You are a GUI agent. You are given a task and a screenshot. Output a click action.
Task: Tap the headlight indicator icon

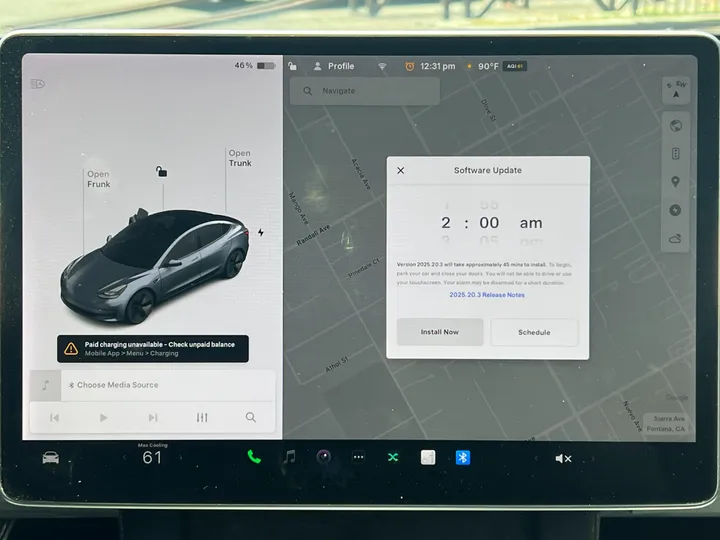click(x=37, y=84)
